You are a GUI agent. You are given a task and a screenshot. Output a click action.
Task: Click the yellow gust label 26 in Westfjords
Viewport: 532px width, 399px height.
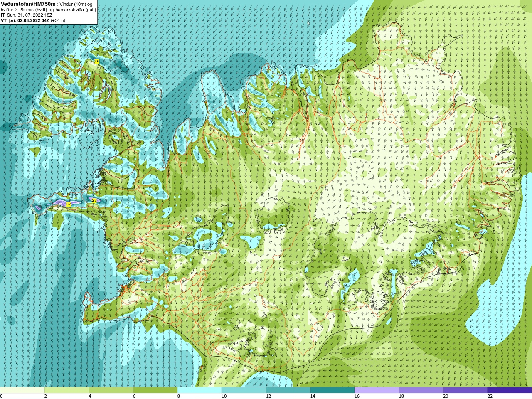coord(97,61)
